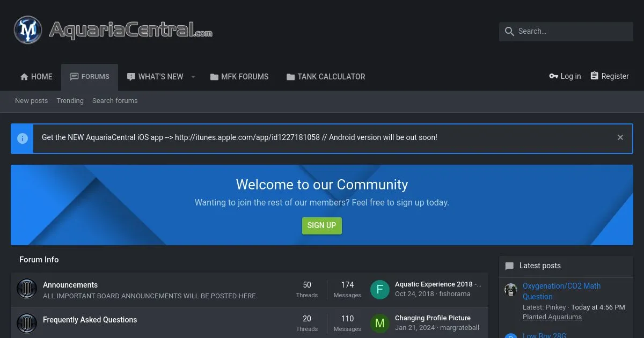Open the Frequently Asked Questions forum
The image size is (644, 338).
90,320
